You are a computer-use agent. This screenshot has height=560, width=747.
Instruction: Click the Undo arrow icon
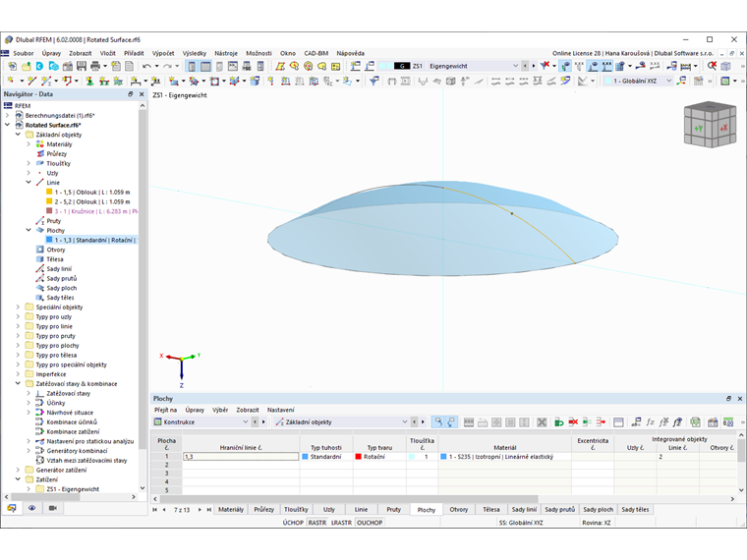point(147,66)
